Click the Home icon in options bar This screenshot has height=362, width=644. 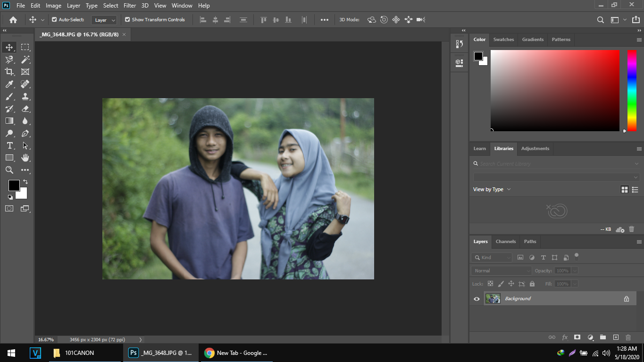click(x=13, y=20)
